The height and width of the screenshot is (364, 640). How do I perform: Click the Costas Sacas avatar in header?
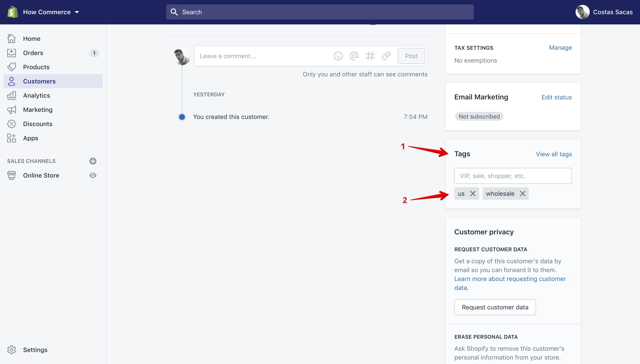(582, 12)
